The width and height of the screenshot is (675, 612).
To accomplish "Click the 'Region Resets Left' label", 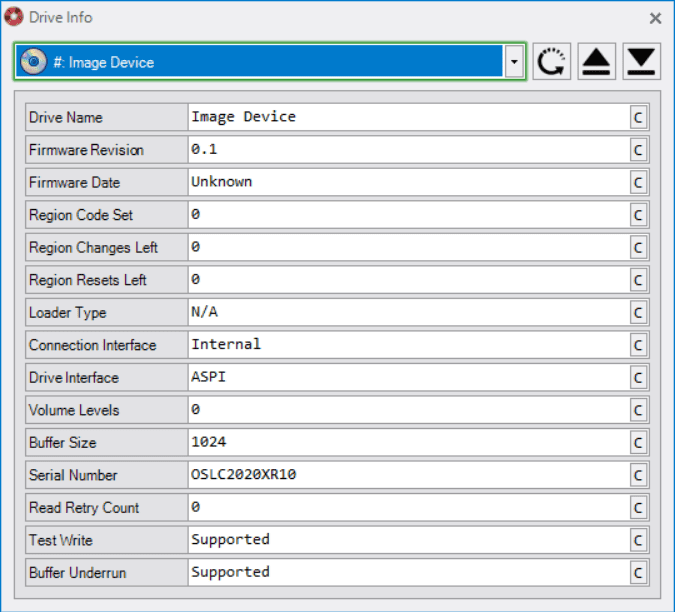I will point(88,280).
